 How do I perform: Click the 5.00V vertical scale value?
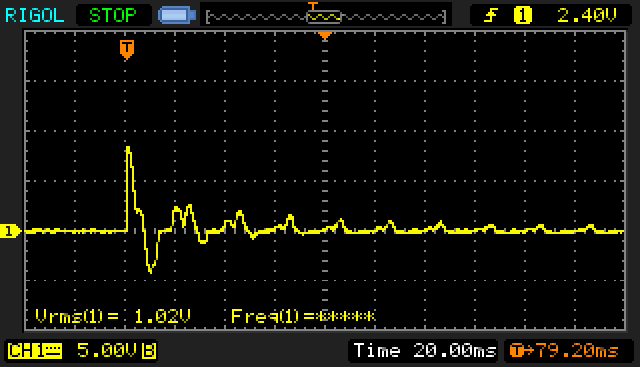pyautogui.click(x=107, y=350)
